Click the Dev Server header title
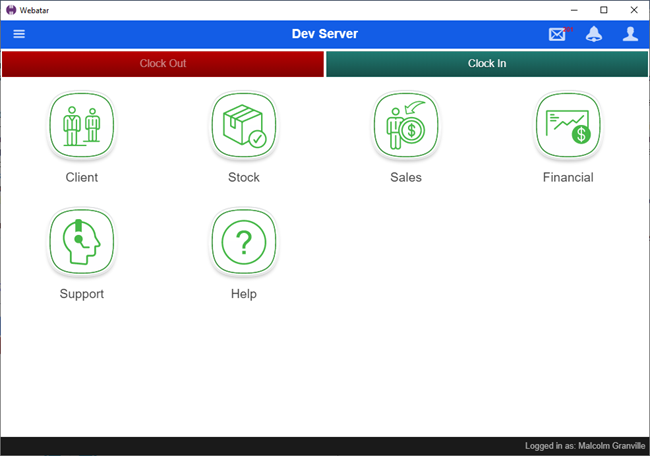Viewport: 650px width, 457px height. pos(324,34)
